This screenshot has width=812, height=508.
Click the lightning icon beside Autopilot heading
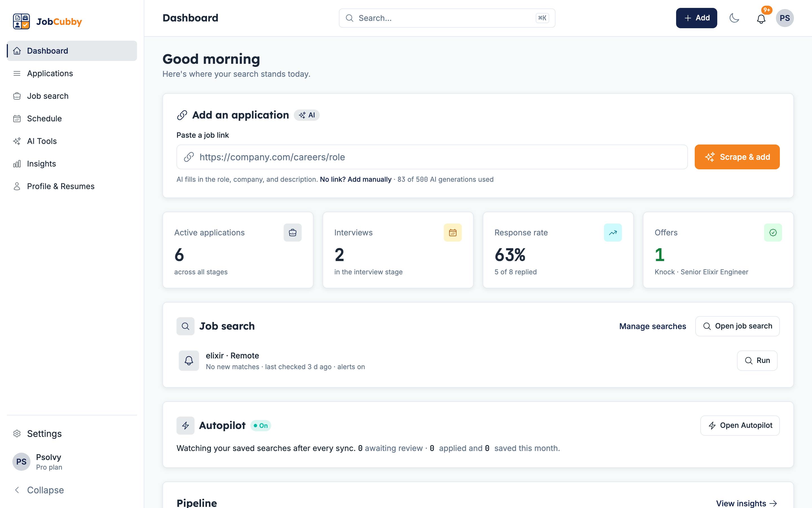click(186, 426)
